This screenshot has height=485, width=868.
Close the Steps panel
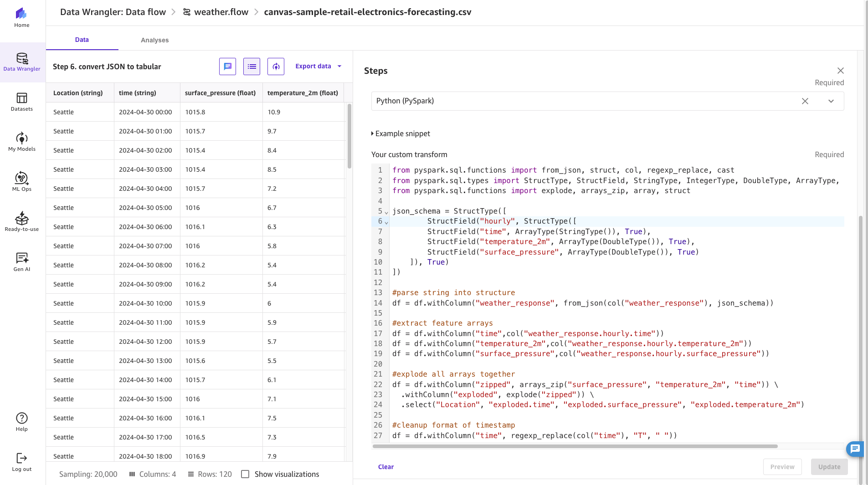841,71
